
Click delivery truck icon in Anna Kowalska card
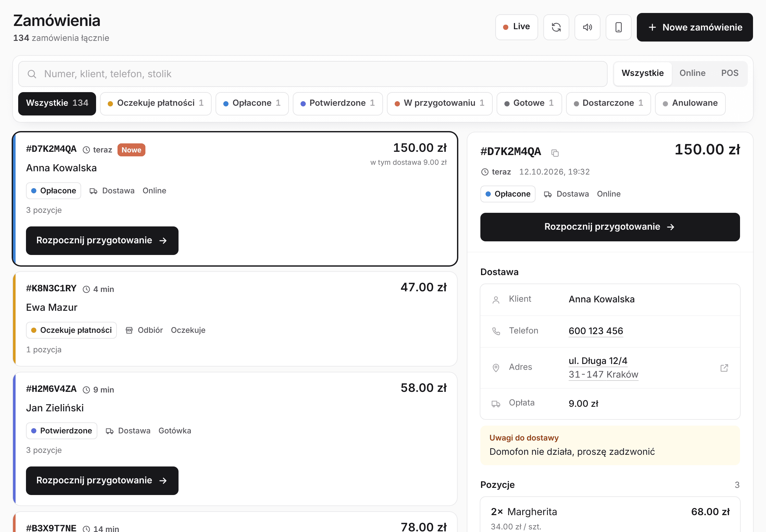(x=93, y=191)
